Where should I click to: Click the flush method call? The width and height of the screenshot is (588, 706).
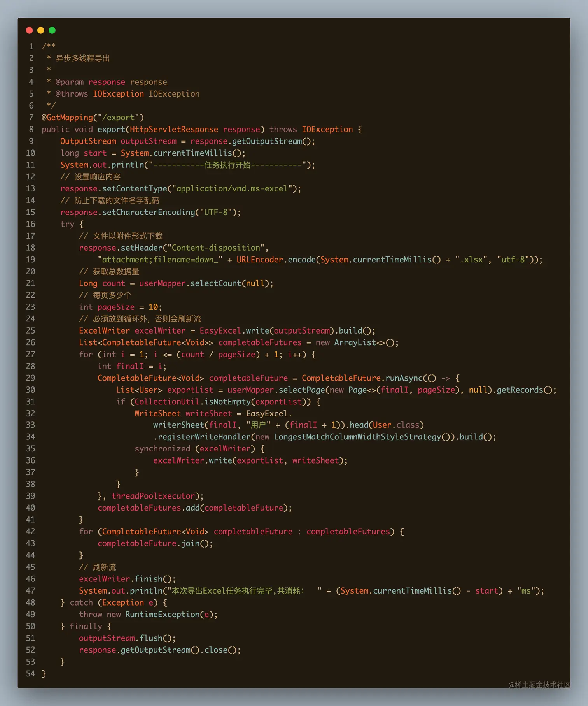(151, 638)
